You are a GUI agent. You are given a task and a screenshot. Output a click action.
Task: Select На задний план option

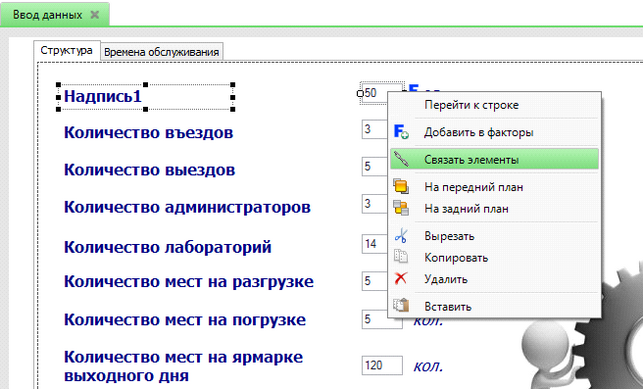tap(494, 209)
